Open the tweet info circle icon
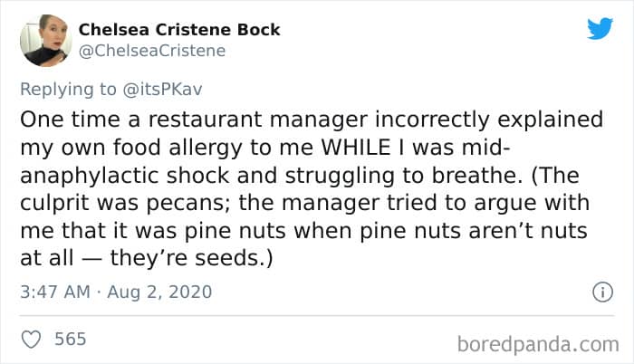This screenshot has width=634, height=364. (600, 292)
